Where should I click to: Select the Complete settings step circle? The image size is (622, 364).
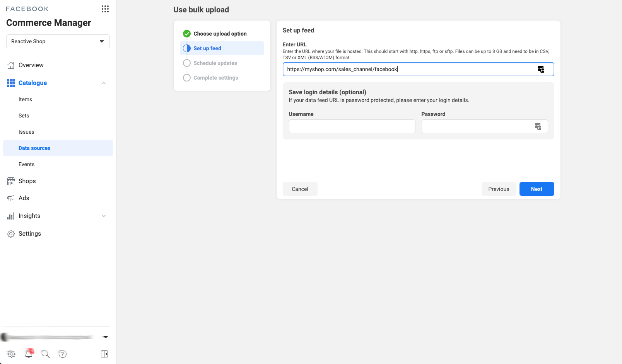pyautogui.click(x=187, y=78)
